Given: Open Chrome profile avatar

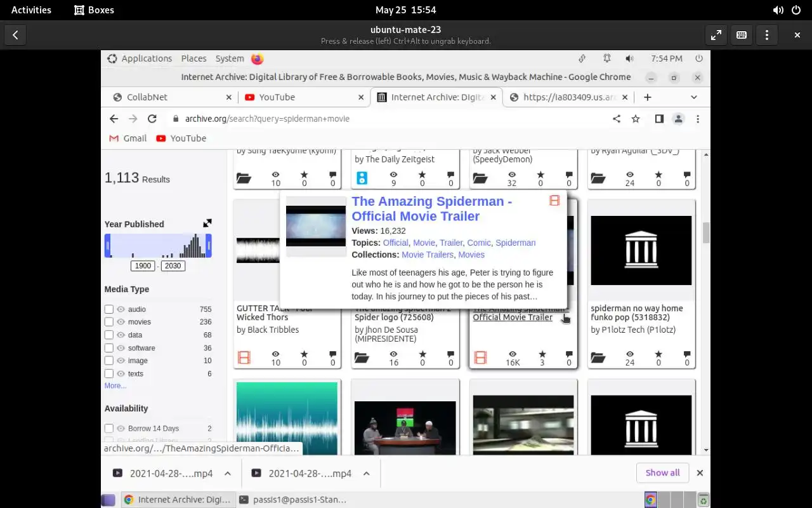Looking at the screenshot, I should pyautogui.click(x=678, y=119).
